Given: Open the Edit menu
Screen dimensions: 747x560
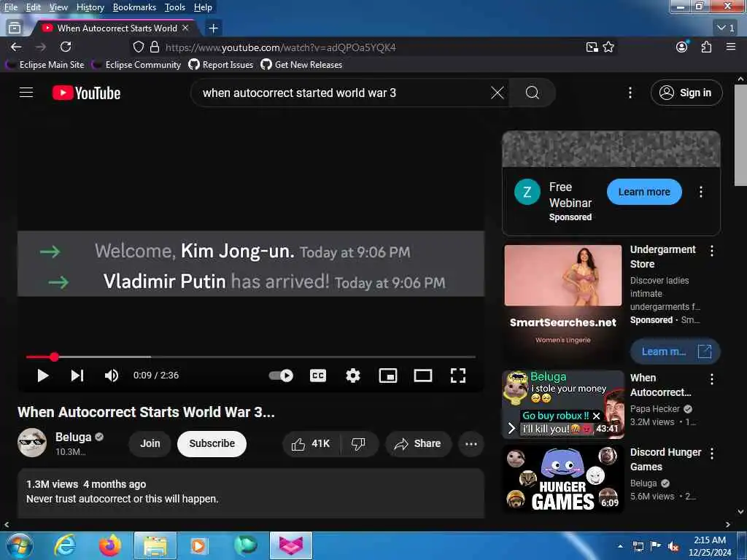Looking at the screenshot, I should (33, 7).
